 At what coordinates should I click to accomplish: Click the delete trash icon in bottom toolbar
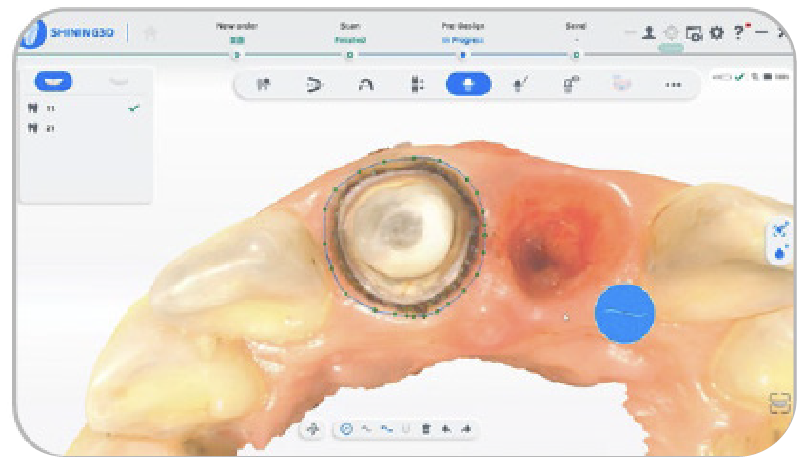[426, 429]
